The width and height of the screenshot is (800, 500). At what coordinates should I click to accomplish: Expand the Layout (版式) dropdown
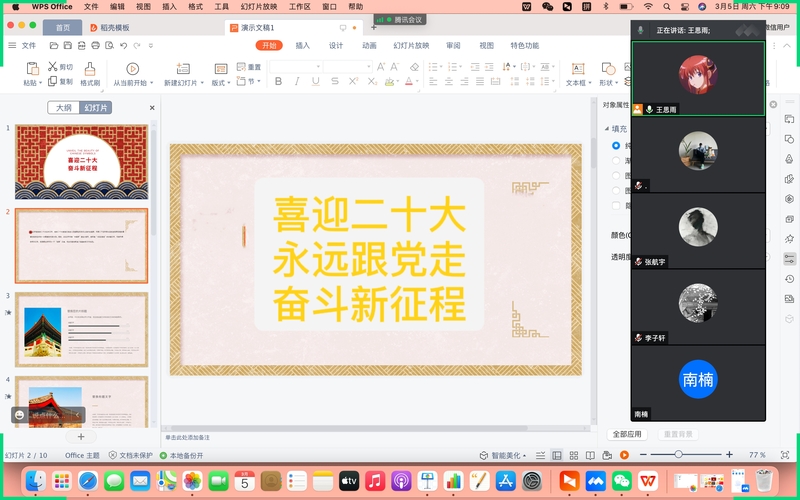[220, 83]
